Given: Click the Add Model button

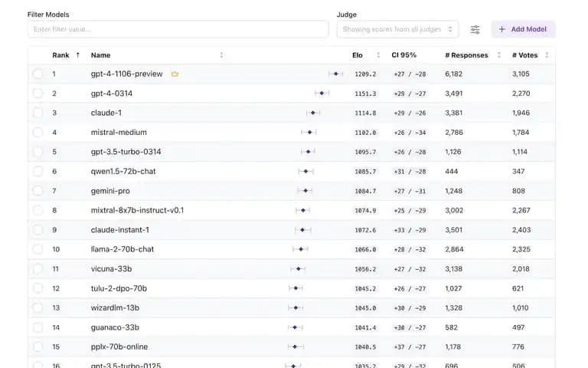Looking at the screenshot, I should (x=523, y=29).
